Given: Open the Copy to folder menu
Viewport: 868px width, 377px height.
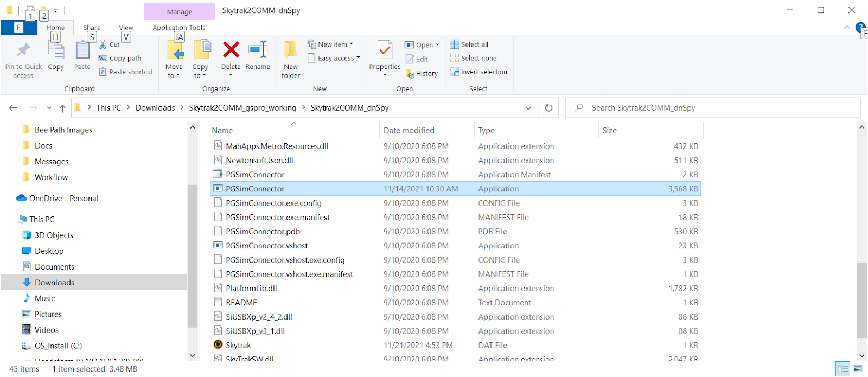Looking at the screenshot, I should pos(201,60).
